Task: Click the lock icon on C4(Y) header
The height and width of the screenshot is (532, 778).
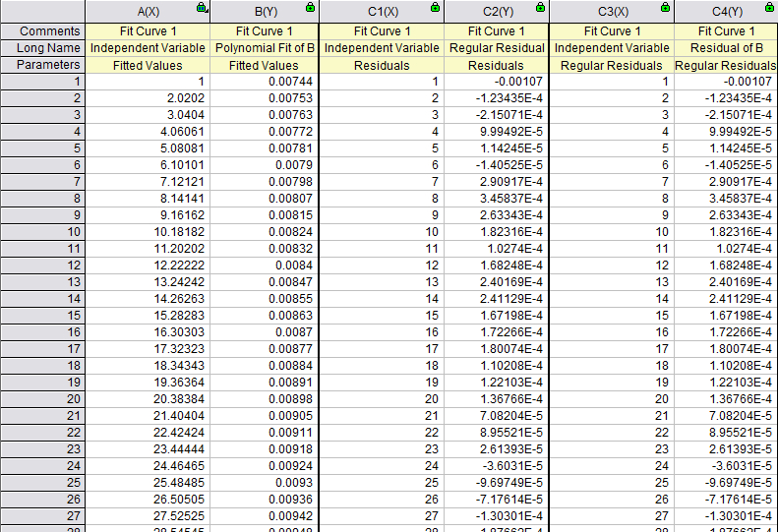Action: click(769, 7)
